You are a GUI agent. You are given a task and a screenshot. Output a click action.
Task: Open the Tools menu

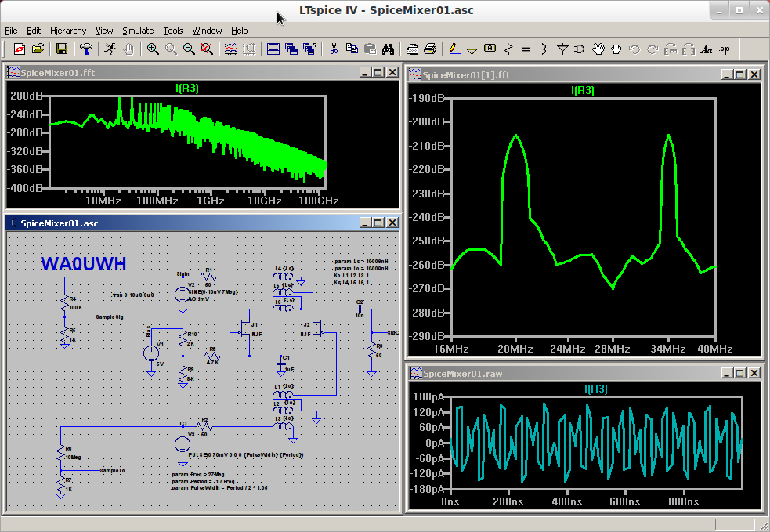tap(173, 31)
